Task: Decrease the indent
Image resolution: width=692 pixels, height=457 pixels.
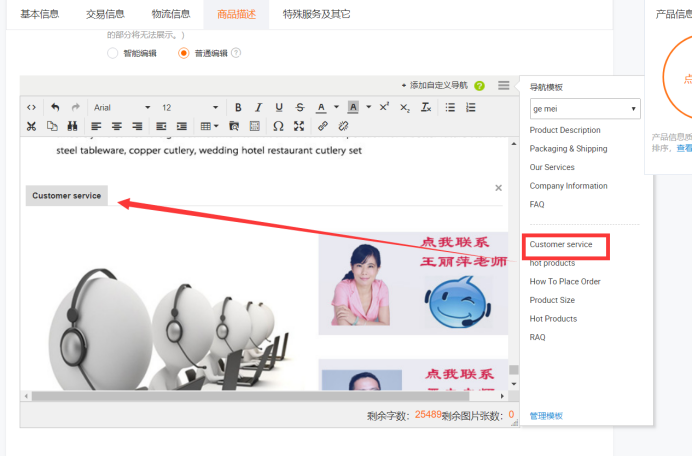Action: (161, 127)
